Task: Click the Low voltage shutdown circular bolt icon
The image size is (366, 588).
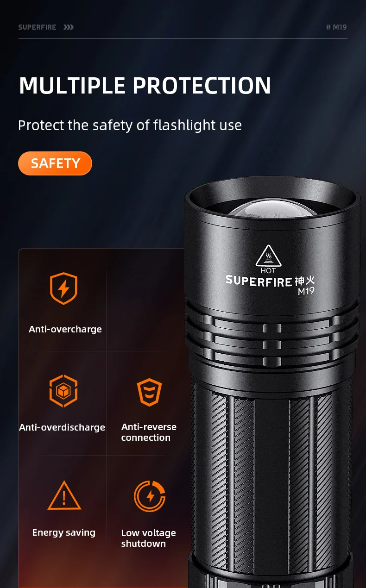Action: pos(150,496)
